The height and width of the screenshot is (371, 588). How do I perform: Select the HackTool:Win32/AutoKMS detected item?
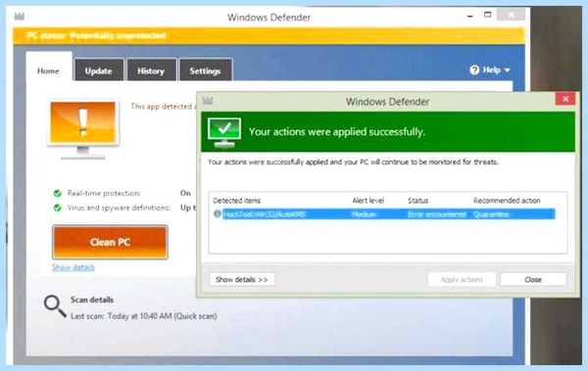pyautogui.click(x=384, y=214)
